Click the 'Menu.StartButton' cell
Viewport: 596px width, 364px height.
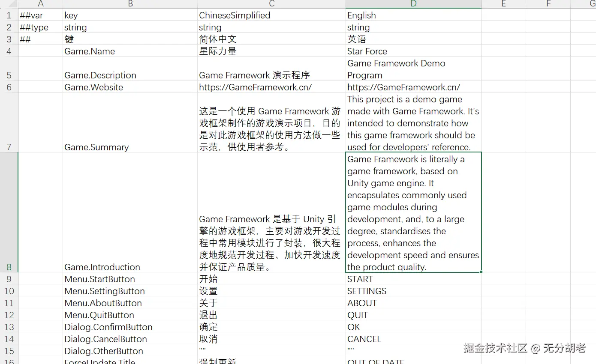tap(130, 279)
